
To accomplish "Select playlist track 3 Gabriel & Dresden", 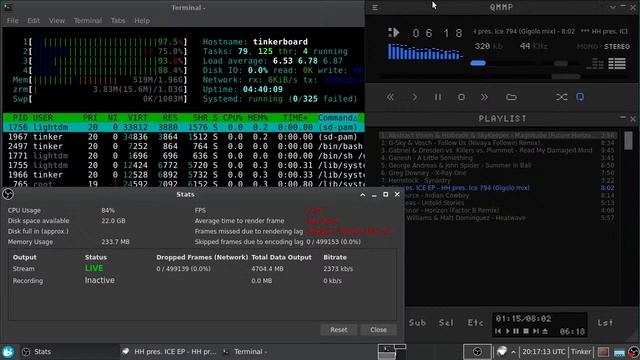I will (x=497, y=150).
